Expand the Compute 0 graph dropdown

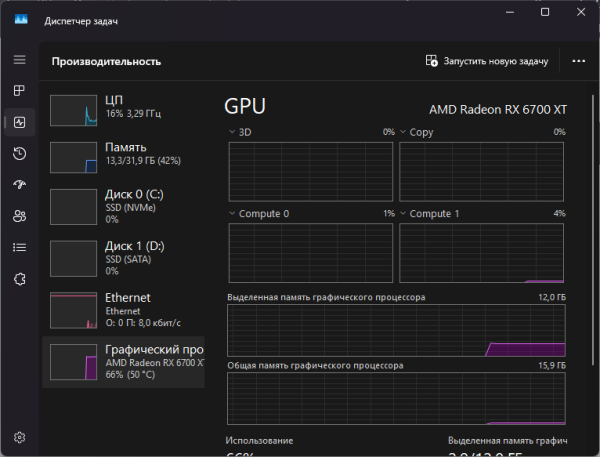pos(234,214)
